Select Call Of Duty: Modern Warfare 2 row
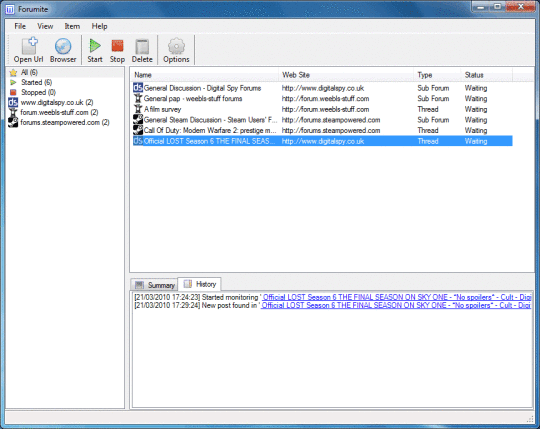Image resolution: width=540 pixels, height=429 pixels. tap(323, 130)
